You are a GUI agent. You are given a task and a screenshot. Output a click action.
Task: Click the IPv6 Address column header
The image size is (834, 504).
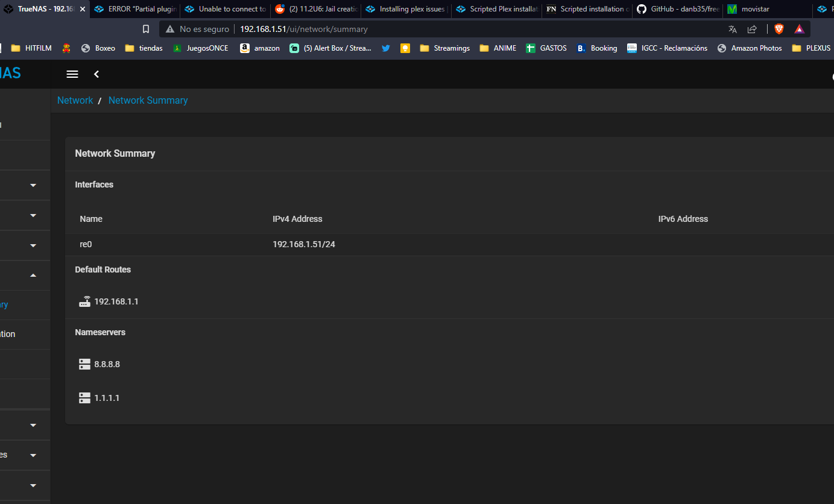coord(683,219)
